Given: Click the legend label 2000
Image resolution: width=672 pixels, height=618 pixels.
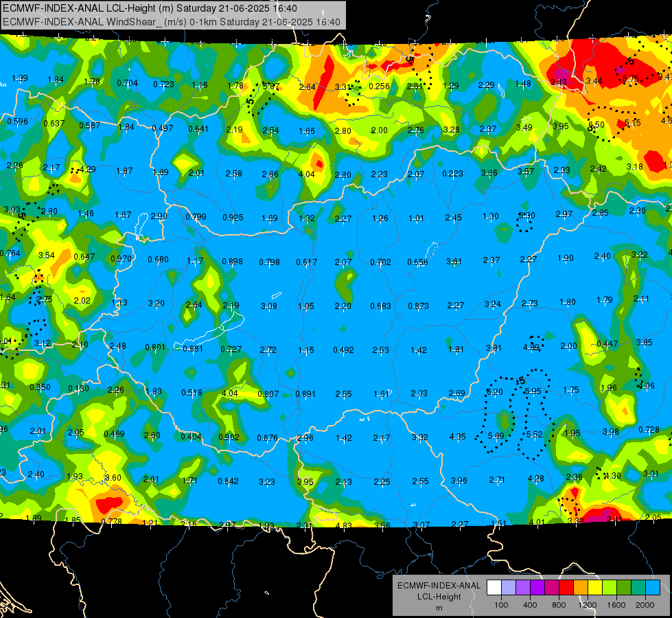Looking at the screenshot, I should (645, 605).
